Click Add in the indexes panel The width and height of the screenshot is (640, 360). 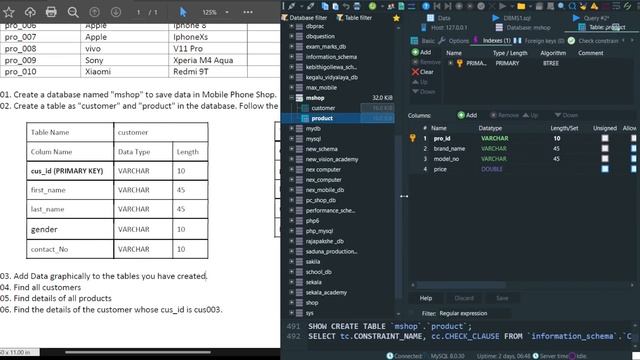[x=422, y=52]
